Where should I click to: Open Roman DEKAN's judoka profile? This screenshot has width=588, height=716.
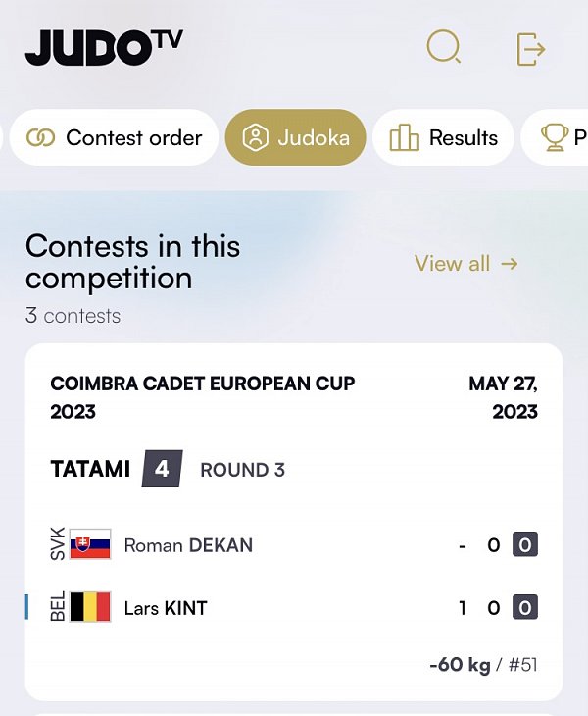click(x=188, y=545)
